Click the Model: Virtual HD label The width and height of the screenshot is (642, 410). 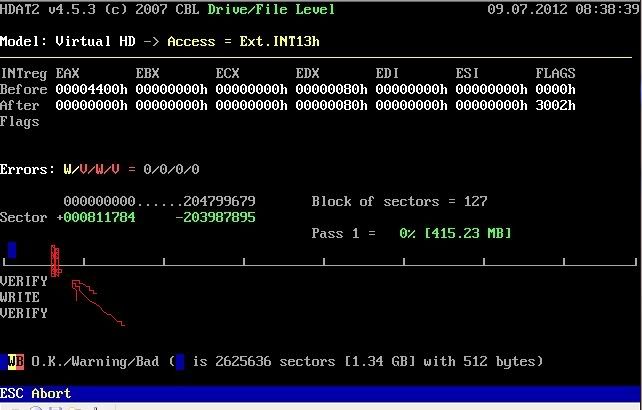pos(68,41)
